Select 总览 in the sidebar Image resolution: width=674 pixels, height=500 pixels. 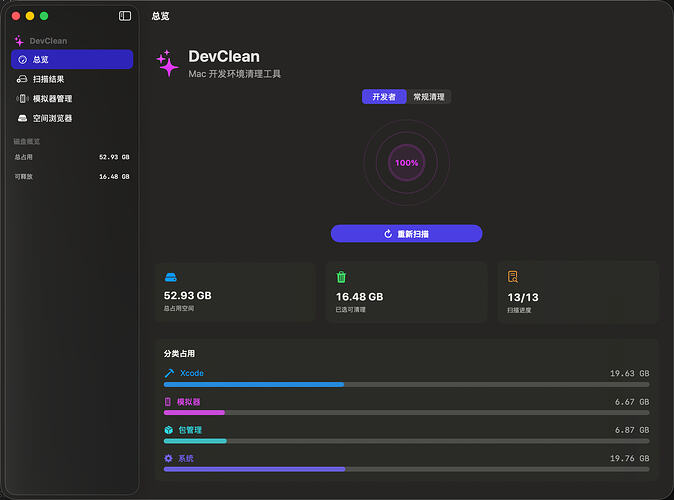pos(72,59)
